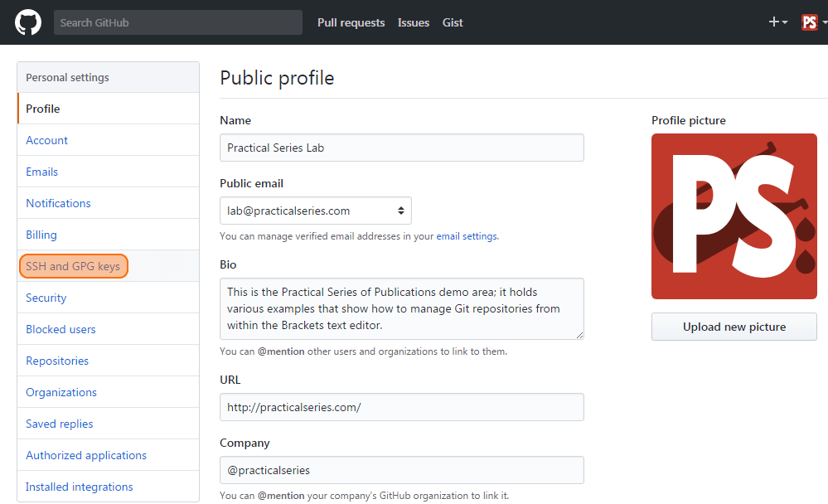
Task: Click inside the Bio text area
Action: (402, 308)
